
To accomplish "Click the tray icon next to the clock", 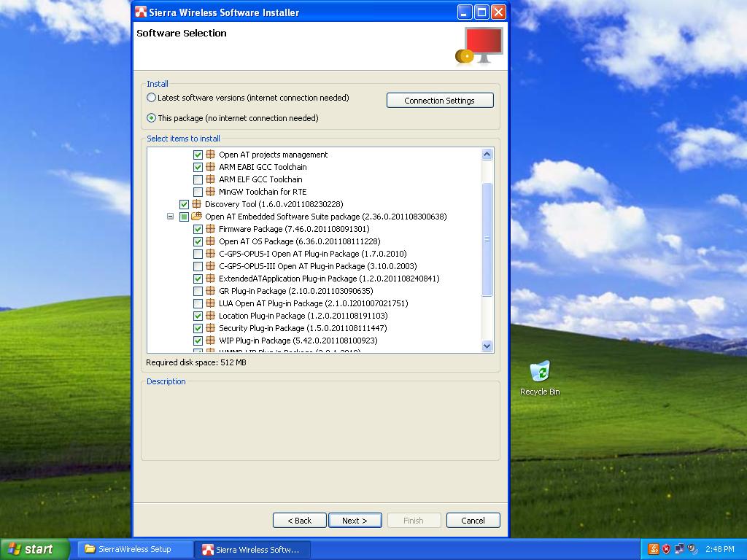I will pos(692,549).
